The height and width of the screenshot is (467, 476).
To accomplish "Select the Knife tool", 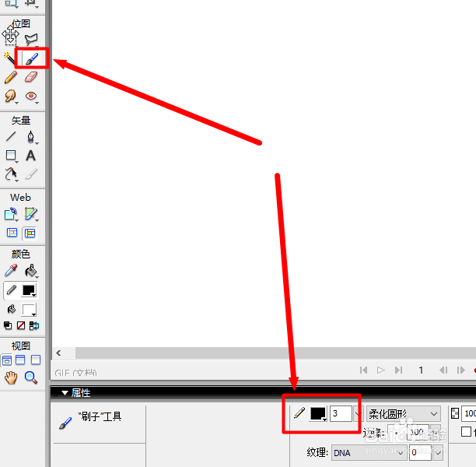I will click(31, 174).
